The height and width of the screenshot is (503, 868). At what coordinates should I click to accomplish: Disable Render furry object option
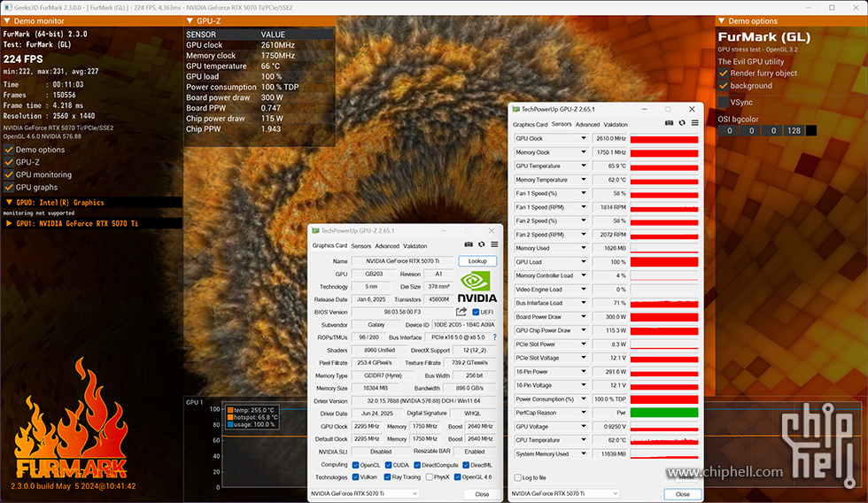[724, 74]
